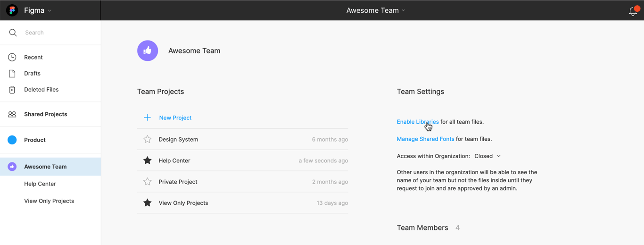Click the Deleted Files trash icon
The width and height of the screenshot is (644, 245).
click(12, 90)
